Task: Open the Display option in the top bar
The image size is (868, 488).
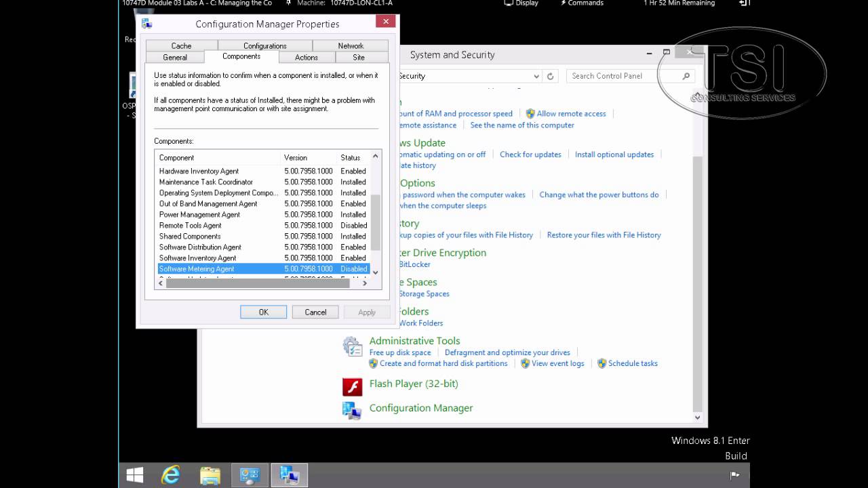Action: pyautogui.click(x=521, y=3)
